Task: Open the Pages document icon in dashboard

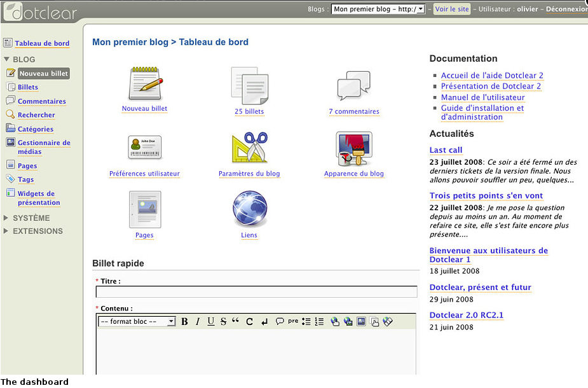Action: [145, 209]
